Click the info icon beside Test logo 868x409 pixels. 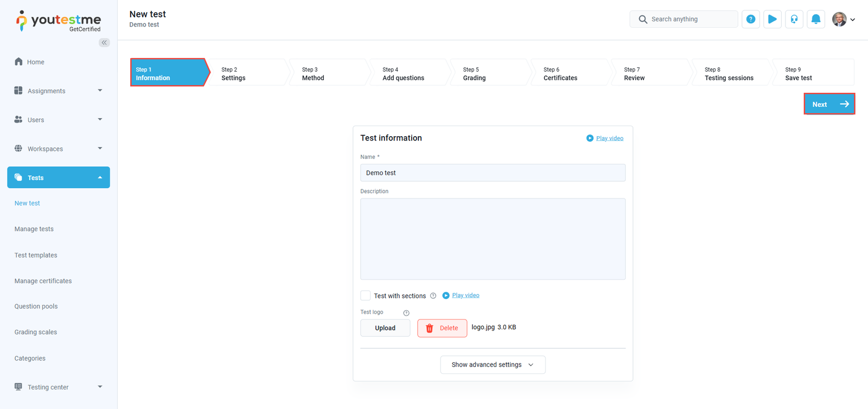(406, 313)
